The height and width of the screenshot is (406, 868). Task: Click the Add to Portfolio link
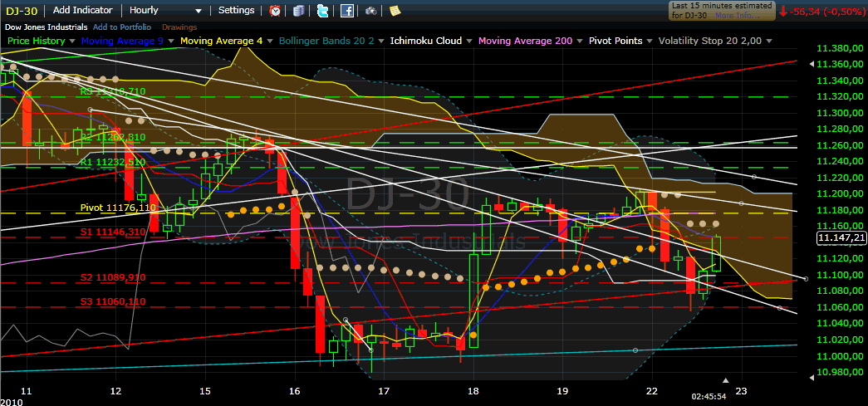[122, 27]
